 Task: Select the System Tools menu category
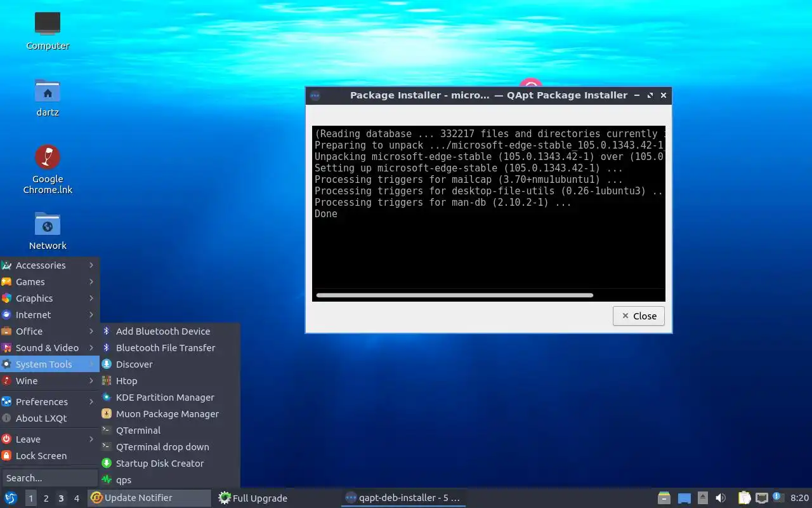pyautogui.click(x=49, y=364)
